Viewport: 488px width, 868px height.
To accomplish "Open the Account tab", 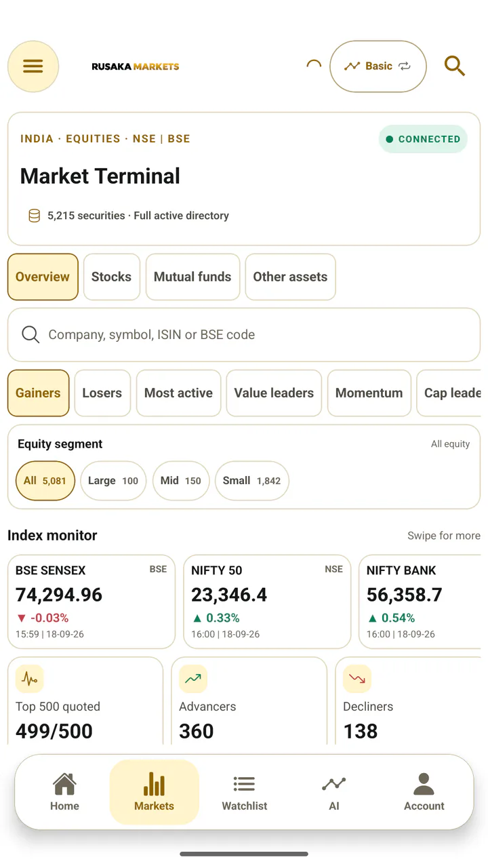I will tap(424, 792).
